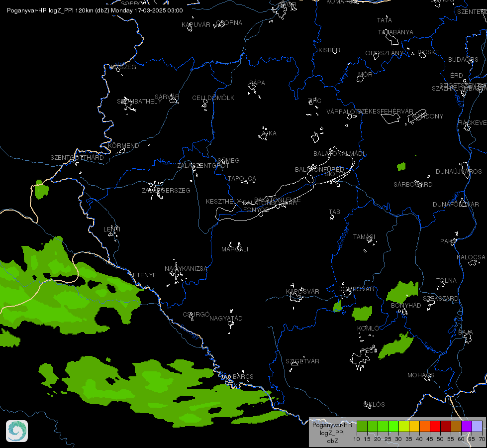Click the GÁRDONY city label
Viewport: 487px width, 448px height.
pyautogui.click(x=428, y=116)
